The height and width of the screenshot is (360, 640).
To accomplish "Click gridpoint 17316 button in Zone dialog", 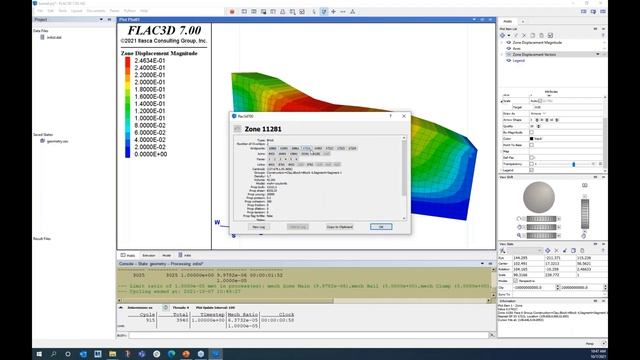I will [307, 148].
